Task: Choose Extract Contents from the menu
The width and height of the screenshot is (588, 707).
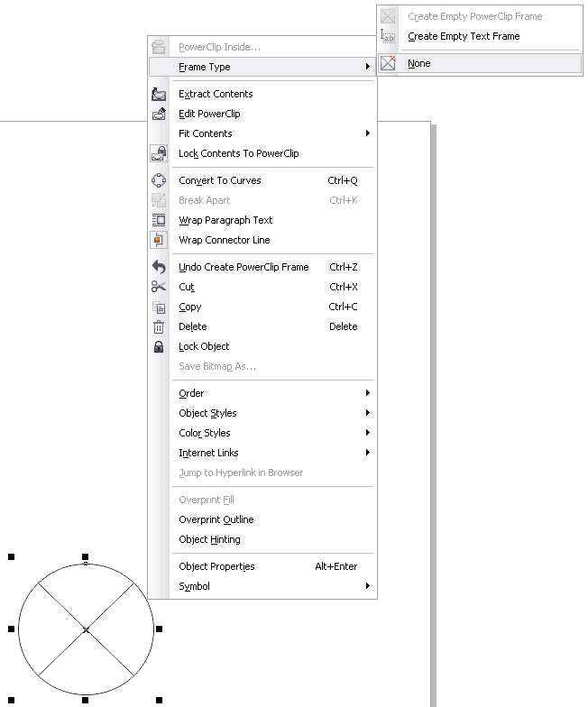Action: [262, 94]
